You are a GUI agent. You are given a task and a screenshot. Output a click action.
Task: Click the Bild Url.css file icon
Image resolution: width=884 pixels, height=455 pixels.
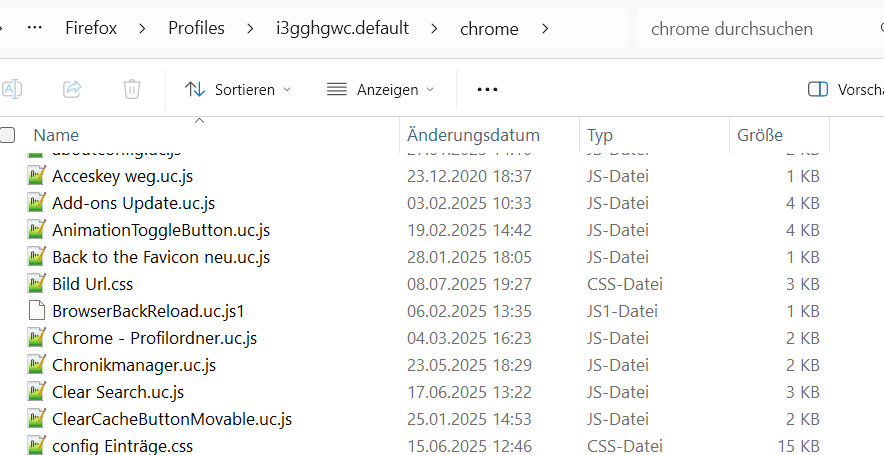pos(37,284)
